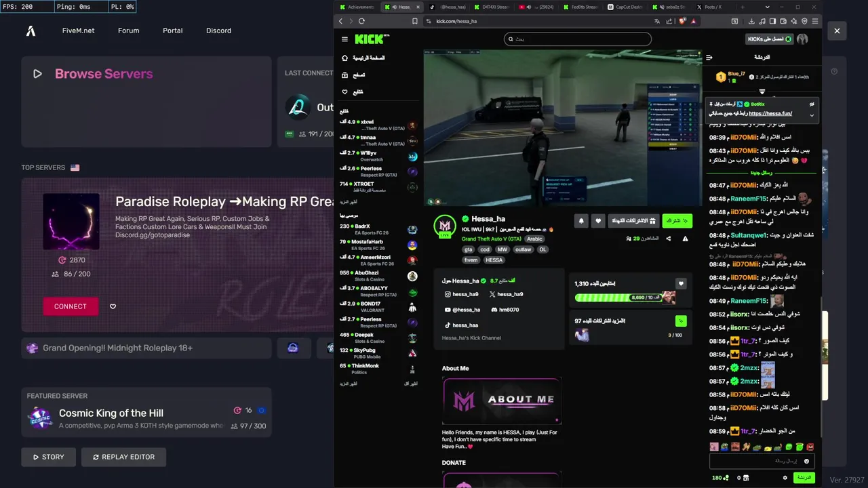Share the Hessa_ha stream
This screenshot has width=868, height=488.
669,239
